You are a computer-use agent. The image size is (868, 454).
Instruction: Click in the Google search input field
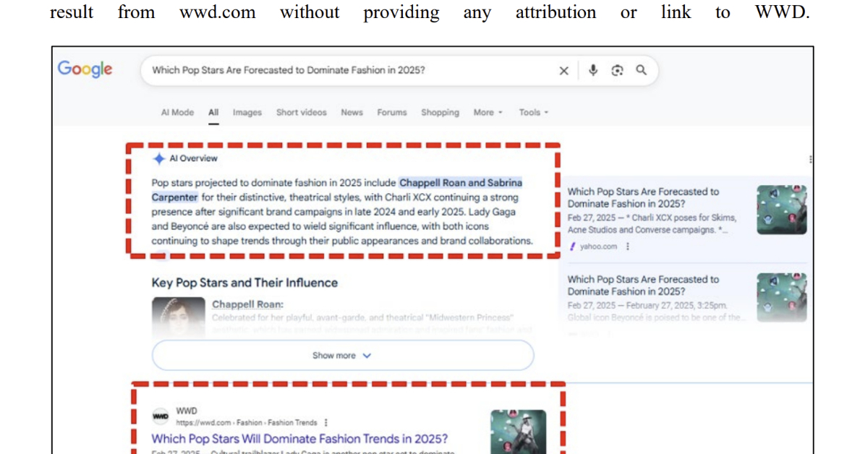point(347,70)
